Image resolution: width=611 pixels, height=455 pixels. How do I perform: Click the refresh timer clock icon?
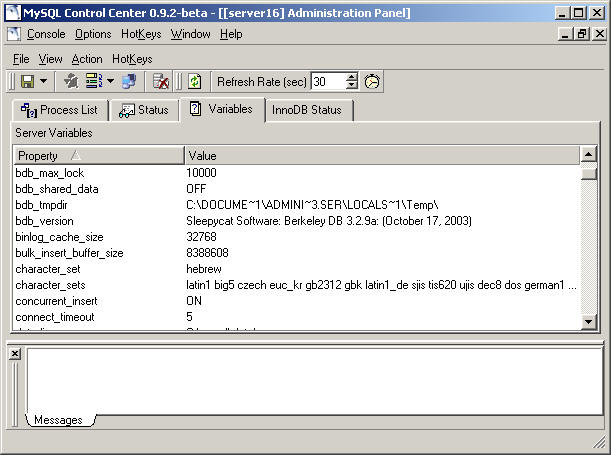click(372, 81)
